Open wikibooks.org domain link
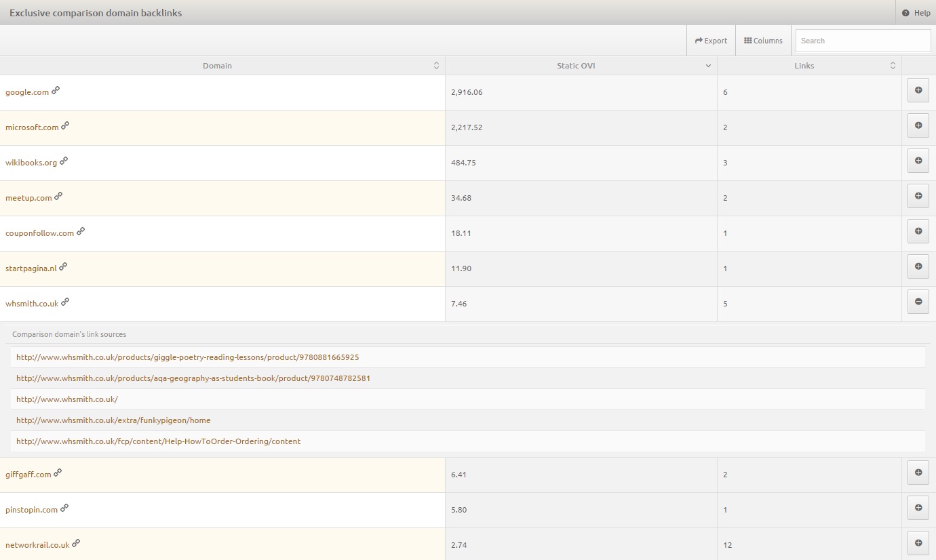This screenshot has height=560, width=936. coord(31,163)
